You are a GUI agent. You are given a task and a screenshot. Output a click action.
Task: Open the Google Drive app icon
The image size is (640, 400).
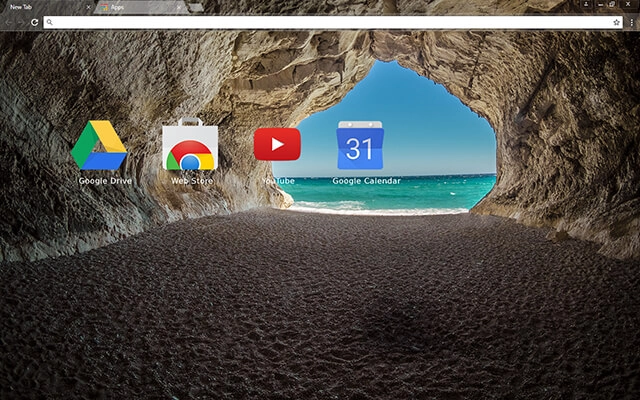click(x=99, y=145)
